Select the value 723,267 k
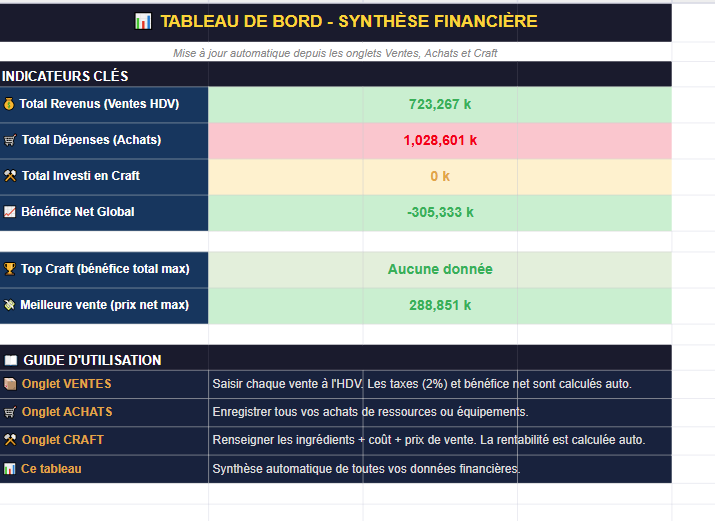Image resolution: width=715 pixels, height=521 pixels. pos(440,104)
